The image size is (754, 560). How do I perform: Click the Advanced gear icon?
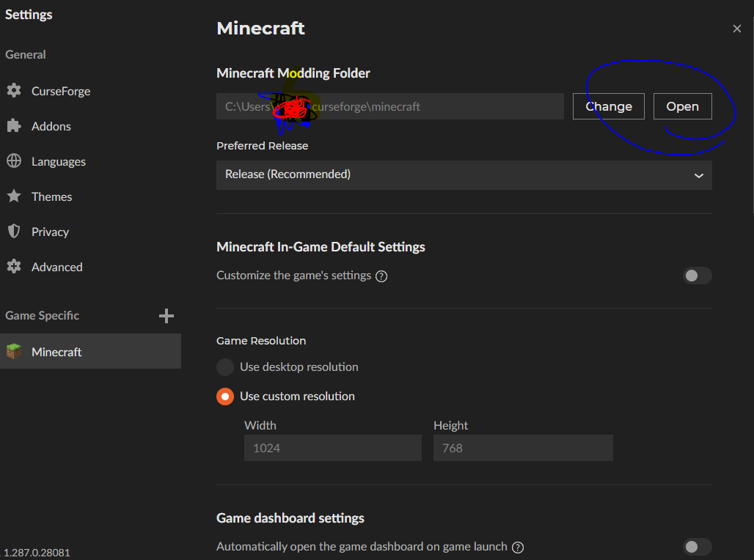(14, 266)
